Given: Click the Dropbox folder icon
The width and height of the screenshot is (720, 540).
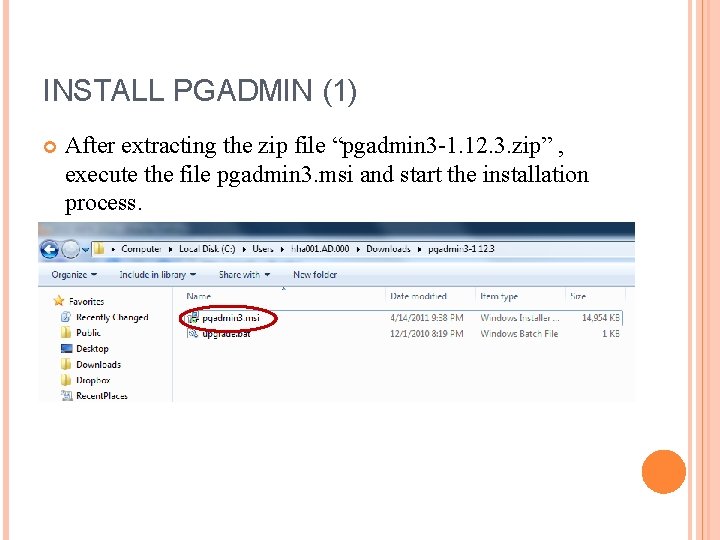Looking at the screenshot, I should click(66, 380).
